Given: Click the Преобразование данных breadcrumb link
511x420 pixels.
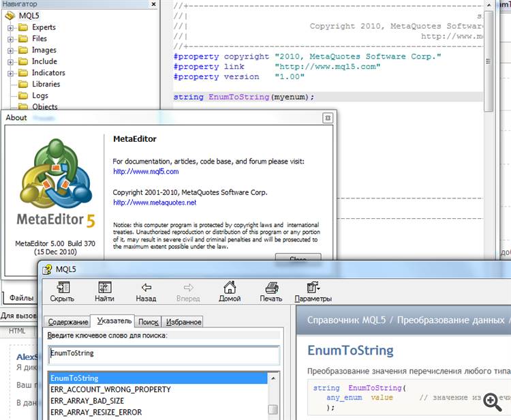Looking at the screenshot, I should [x=451, y=320].
